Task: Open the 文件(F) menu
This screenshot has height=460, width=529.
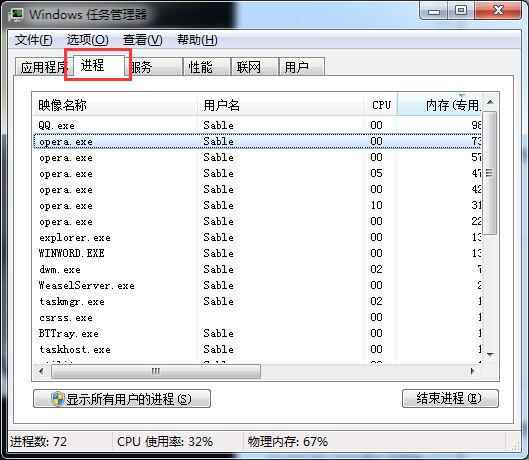Action: (33, 40)
